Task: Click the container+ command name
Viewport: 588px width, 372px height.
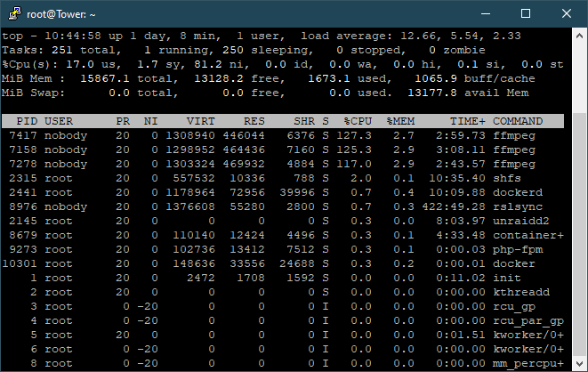Action: click(528, 235)
